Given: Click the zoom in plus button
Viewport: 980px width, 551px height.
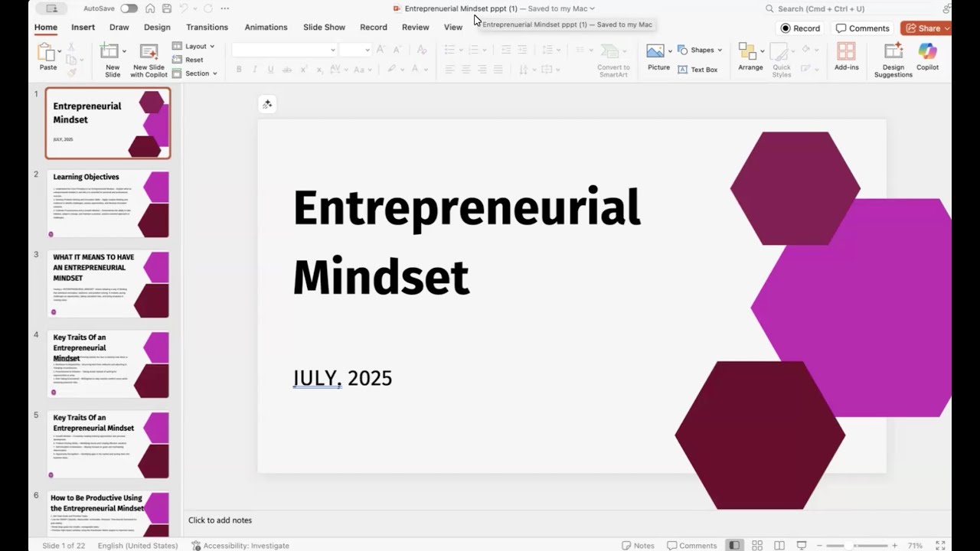Looking at the screenshot, I should point(894,546).
